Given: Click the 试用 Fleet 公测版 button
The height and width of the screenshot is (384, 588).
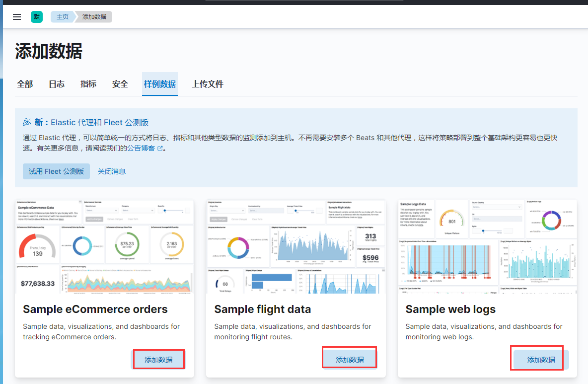Looking at the screenshot, I should pyautogui.click(x=56, y=171).
